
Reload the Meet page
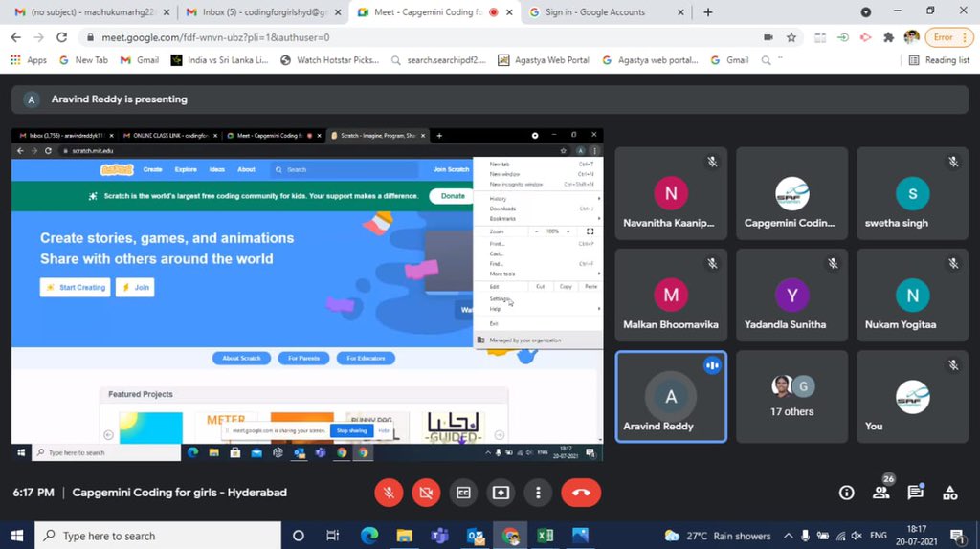coord(61,37)
